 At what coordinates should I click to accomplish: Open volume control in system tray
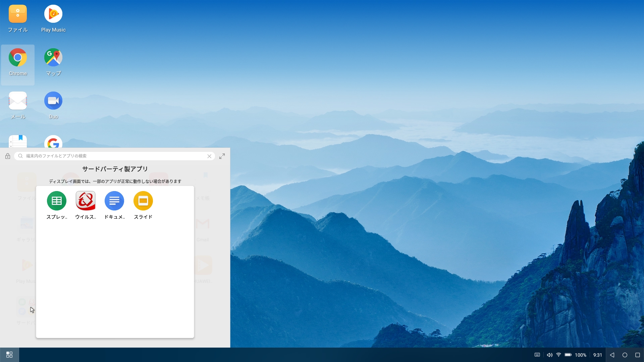click(549, 355)
